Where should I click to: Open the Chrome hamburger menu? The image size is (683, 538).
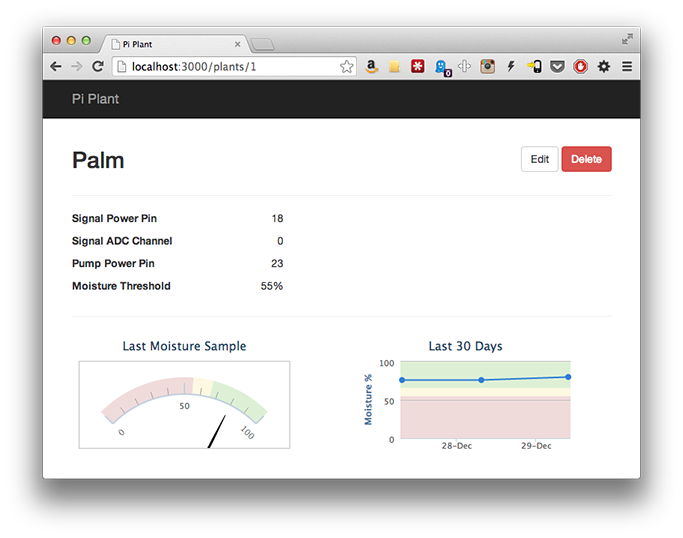627,66
